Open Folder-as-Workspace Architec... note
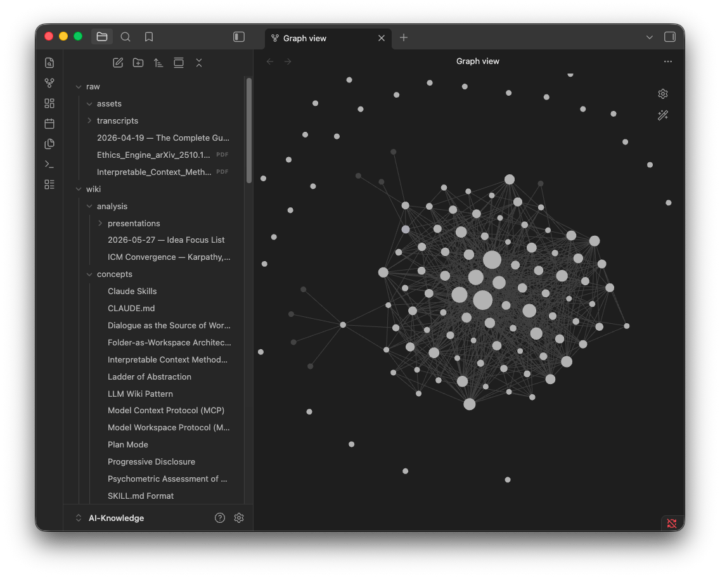720x578 pixels. tap(168, 342)
